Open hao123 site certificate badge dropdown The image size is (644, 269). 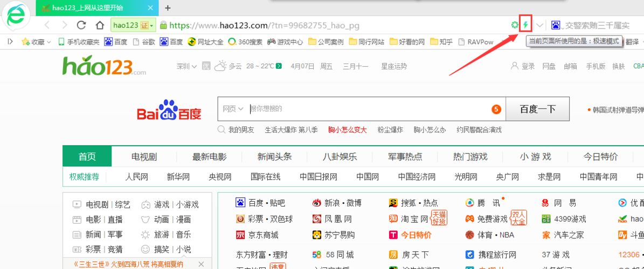[133, 25]
